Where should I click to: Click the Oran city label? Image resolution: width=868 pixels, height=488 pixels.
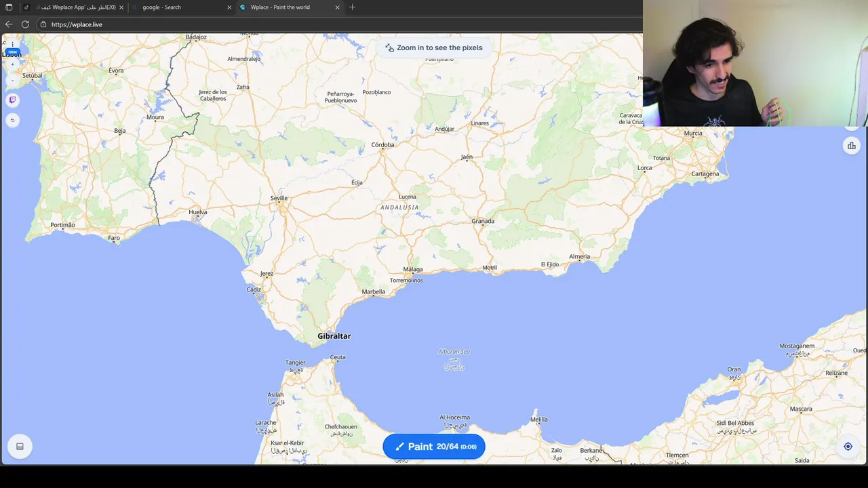734,370
